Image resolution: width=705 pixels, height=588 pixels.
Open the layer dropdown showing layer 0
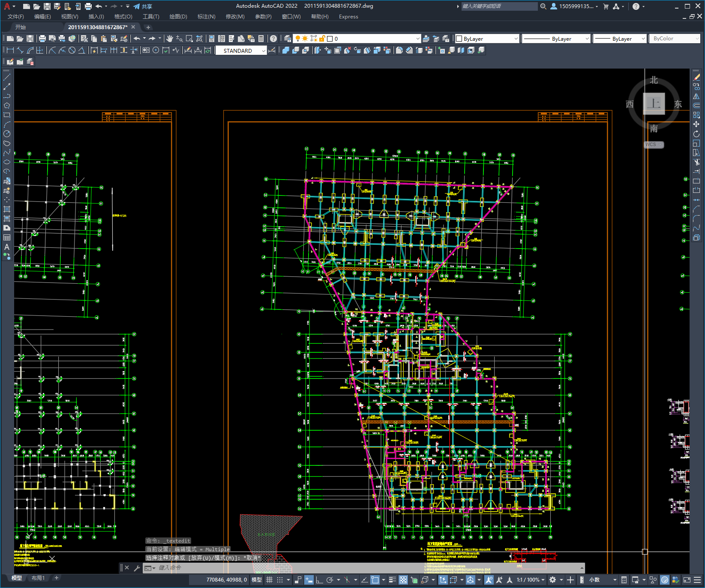(x=357, y=39)
